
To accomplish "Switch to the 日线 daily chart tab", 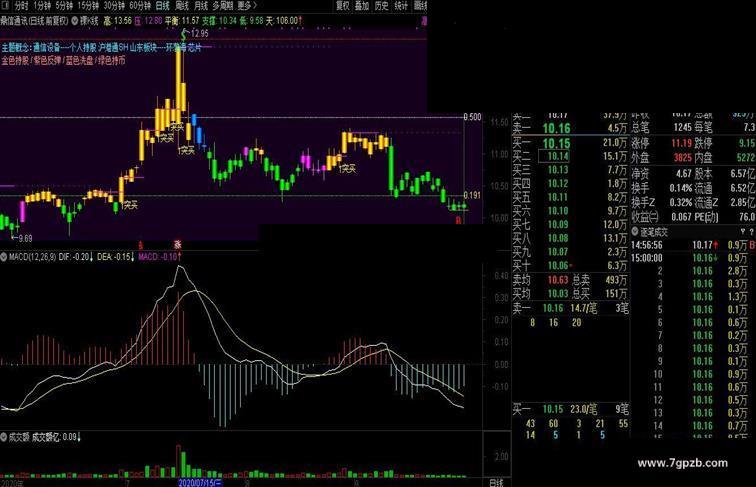I will (162, 5).
